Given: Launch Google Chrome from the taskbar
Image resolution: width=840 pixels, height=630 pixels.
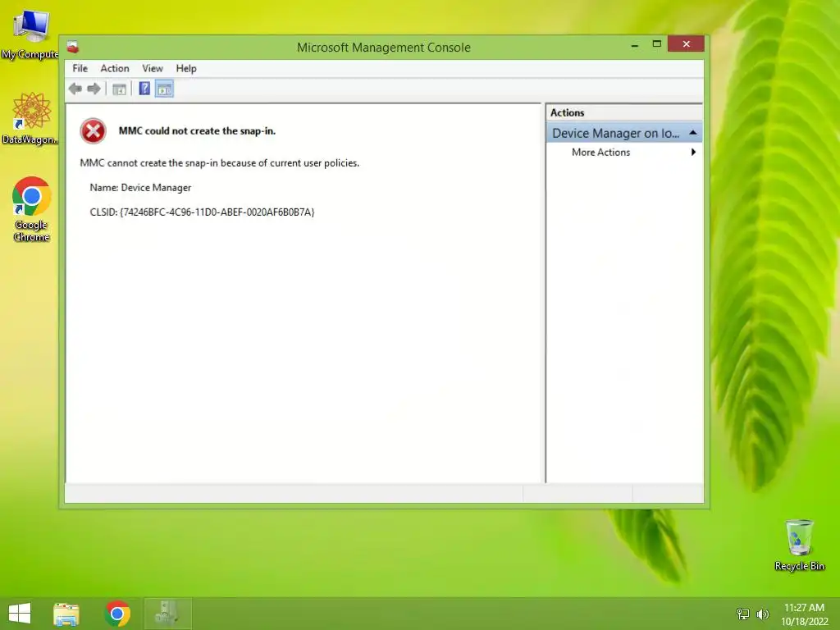Looking at the screenshot, I should (x=117, y=614).
